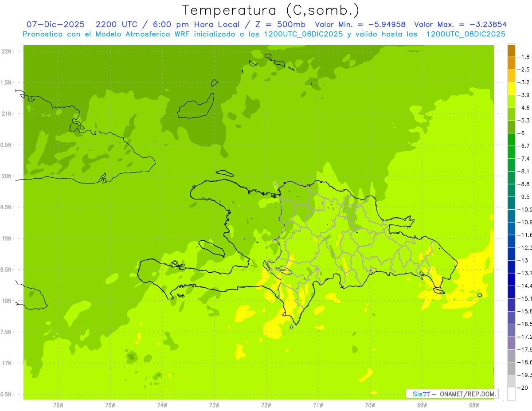Viewport: 532px width, 411px height.
Task: Click the orange-yellow swatch between -2.5 and -3.2
Action: 511,76
